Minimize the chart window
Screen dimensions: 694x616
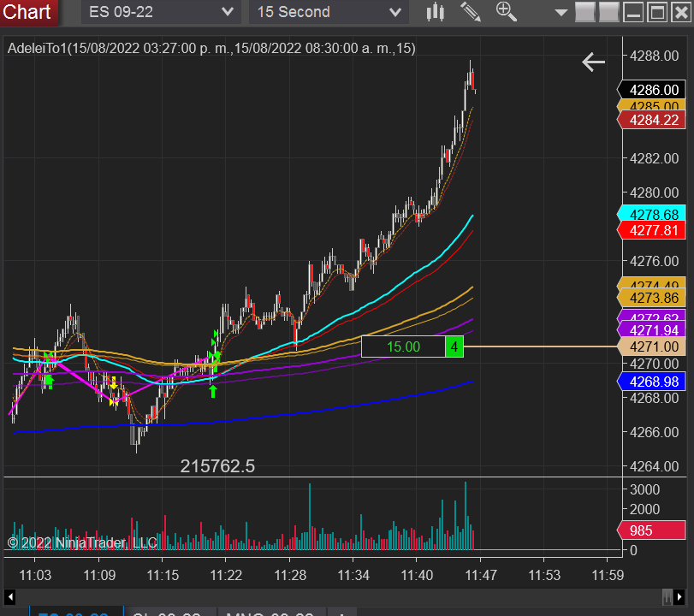[633, 12]
